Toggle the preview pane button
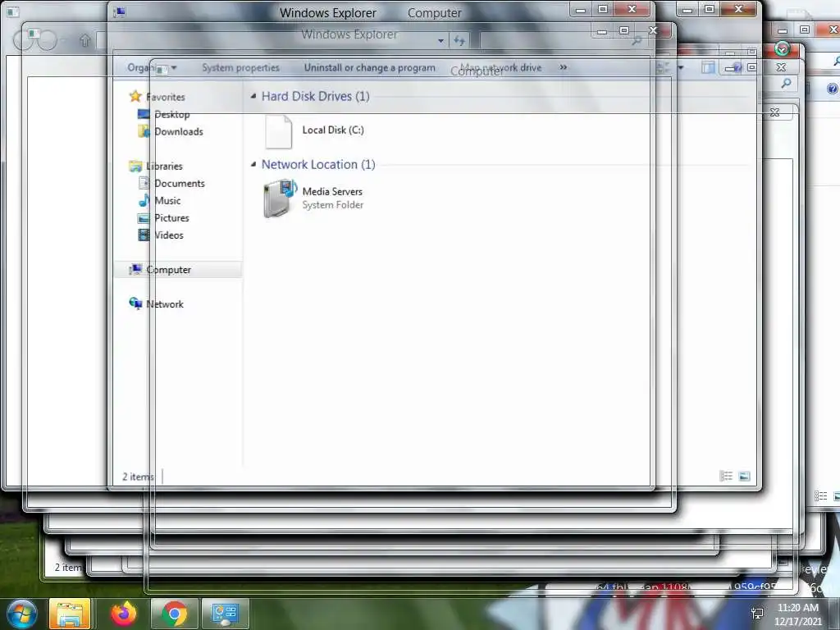The width and height of the screenshot is (840, 630). point(708,67)
